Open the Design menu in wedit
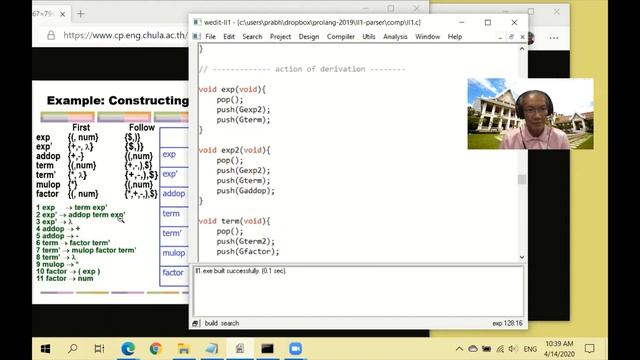 coord(309,37)
